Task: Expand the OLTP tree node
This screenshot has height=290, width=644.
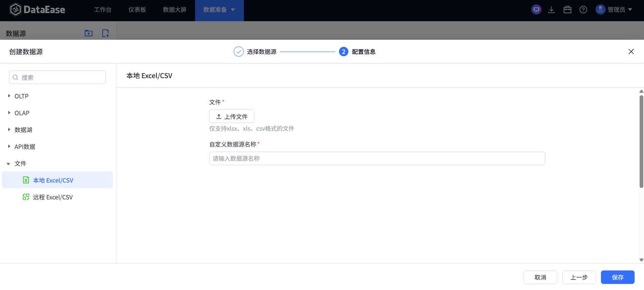Action: 9,96
